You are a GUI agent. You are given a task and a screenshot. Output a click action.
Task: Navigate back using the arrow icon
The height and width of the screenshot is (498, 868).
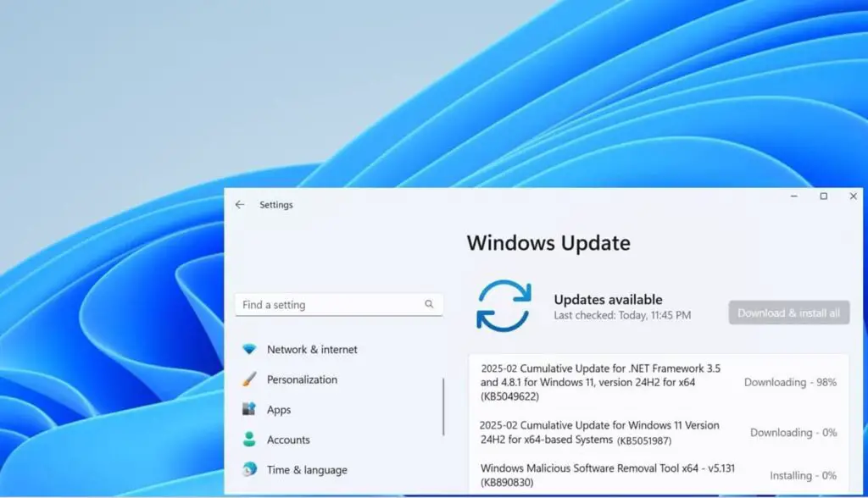(239, 204)
